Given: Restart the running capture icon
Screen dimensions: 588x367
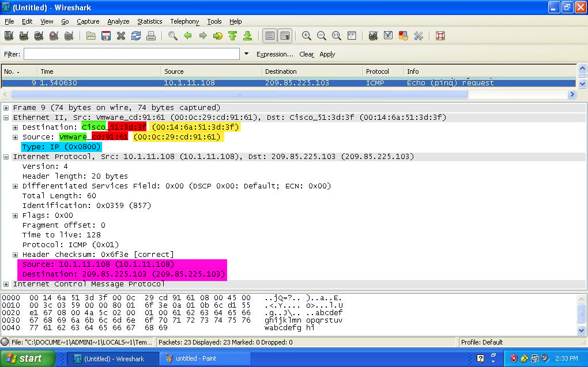Looking at the screenshot, I should tap(69, 36).
